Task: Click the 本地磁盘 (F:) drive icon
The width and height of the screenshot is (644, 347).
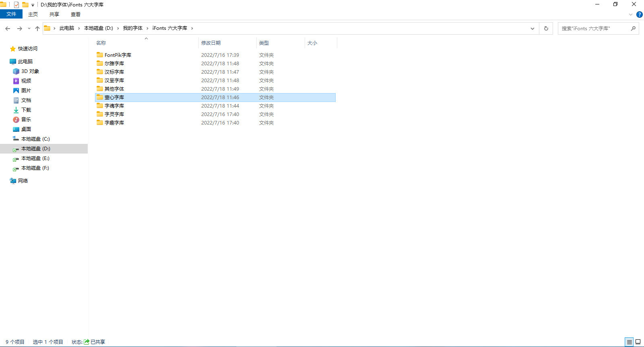Action: click(x=16, y=168)
